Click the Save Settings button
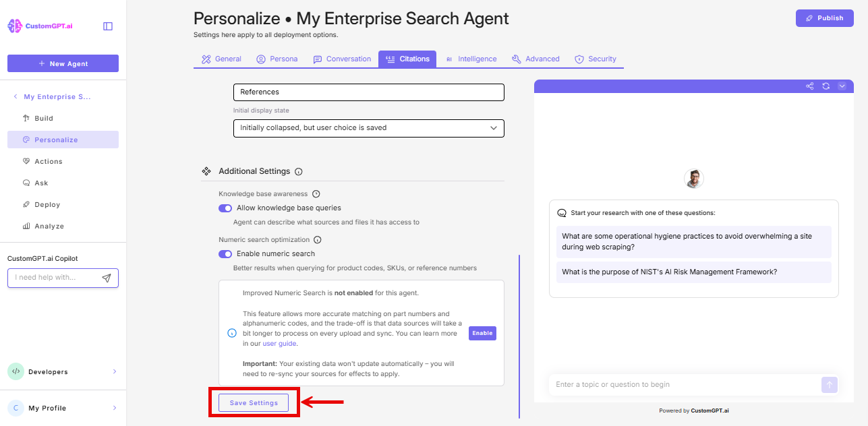The image size is (868, 426). [254, 402]
